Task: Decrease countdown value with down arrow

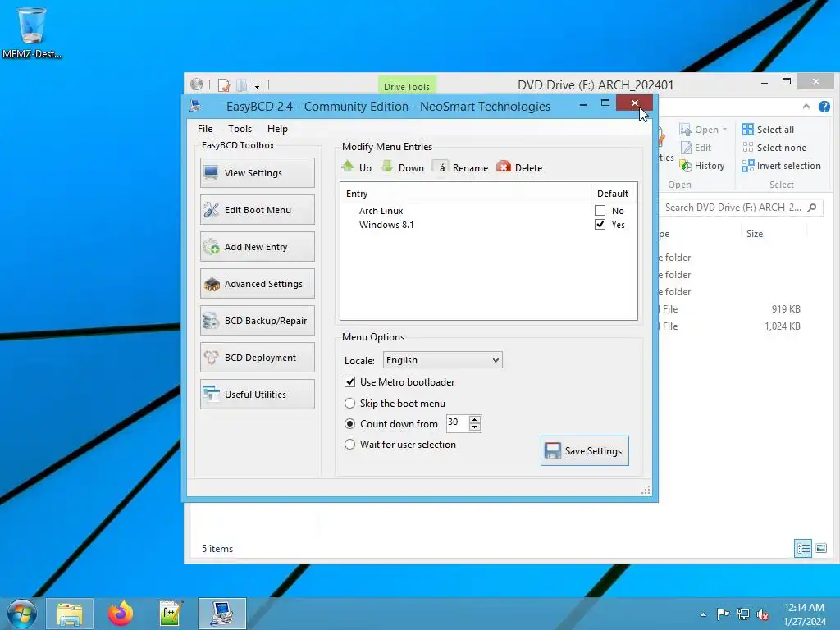Action: (475, 427)
